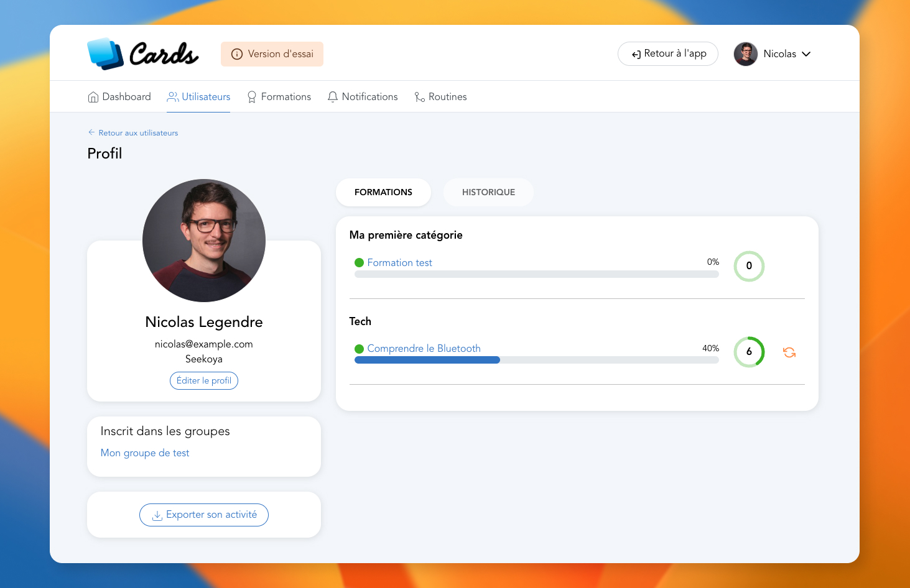The width and height of the screenshot is (910, 588).
Task: Open the Mon groupe de test link
Action: coord(145,453)
